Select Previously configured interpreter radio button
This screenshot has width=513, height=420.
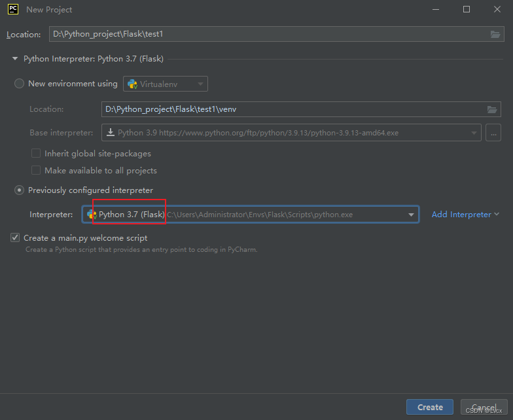click(20, 190)
